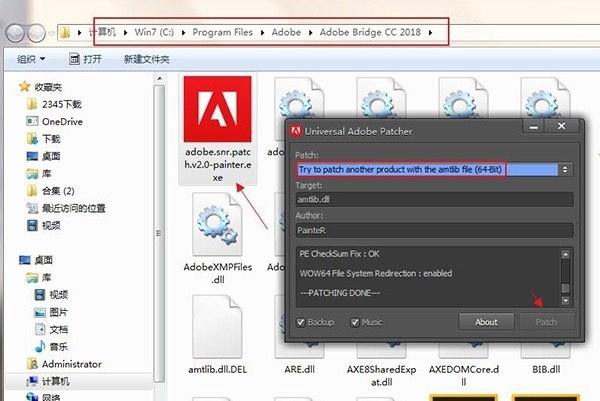The height and width of the screenshot is (401, 600).
Task: Click the Target field showing amtlib.dll
Action: pyautogui.click(x=434, y=199)
